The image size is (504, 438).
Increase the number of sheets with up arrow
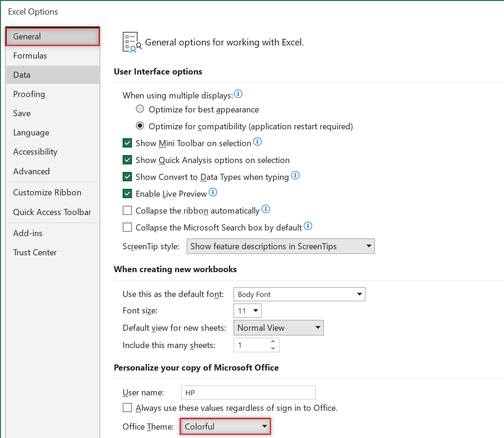[273, 341]
